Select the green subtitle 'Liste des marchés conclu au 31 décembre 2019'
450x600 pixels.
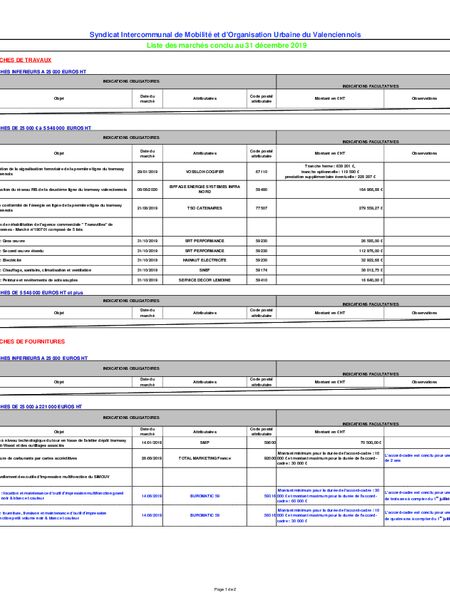227,46
